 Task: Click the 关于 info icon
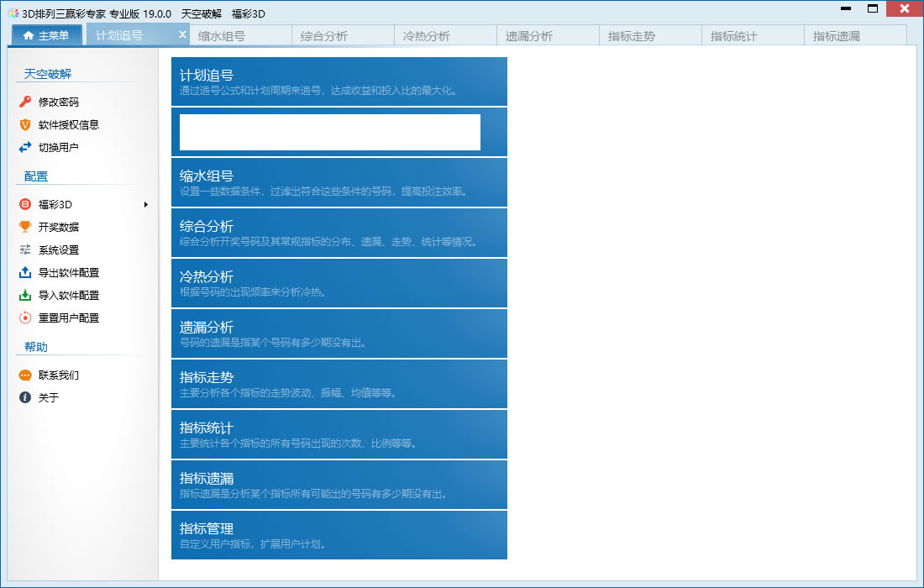(x=24, y=397)
